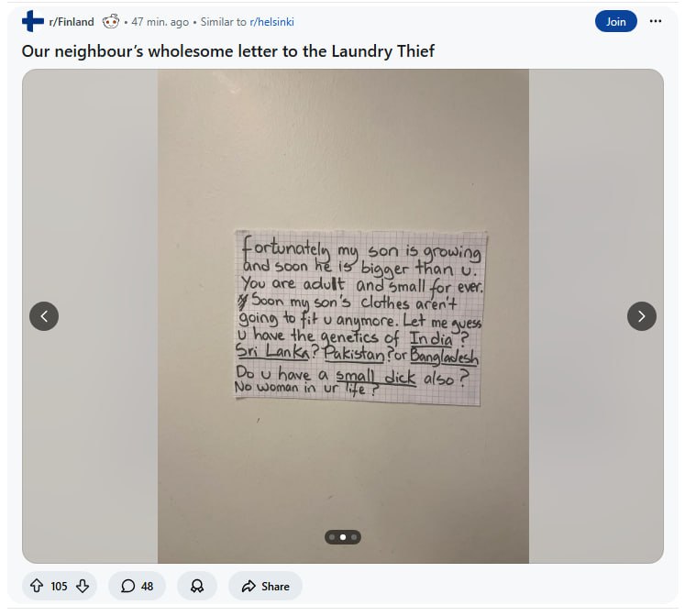The width and height of the screenshot is (685, 616).
Task: Join the r/Finland community
Action: [615, 21]
